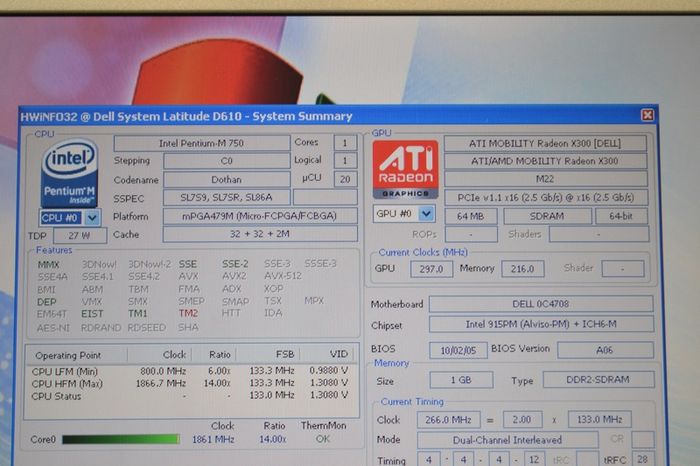This screenshot has width=700, height=466.
Task: Click the memory base clock 133.0 MHz field
Action: coord(600,419)
